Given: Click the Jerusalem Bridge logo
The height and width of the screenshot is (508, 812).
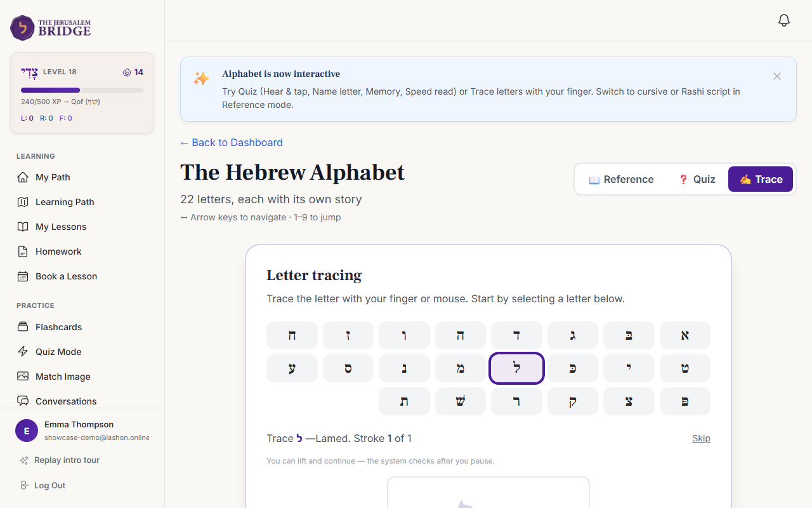Looking at the screenshot, I should point(49,28).
